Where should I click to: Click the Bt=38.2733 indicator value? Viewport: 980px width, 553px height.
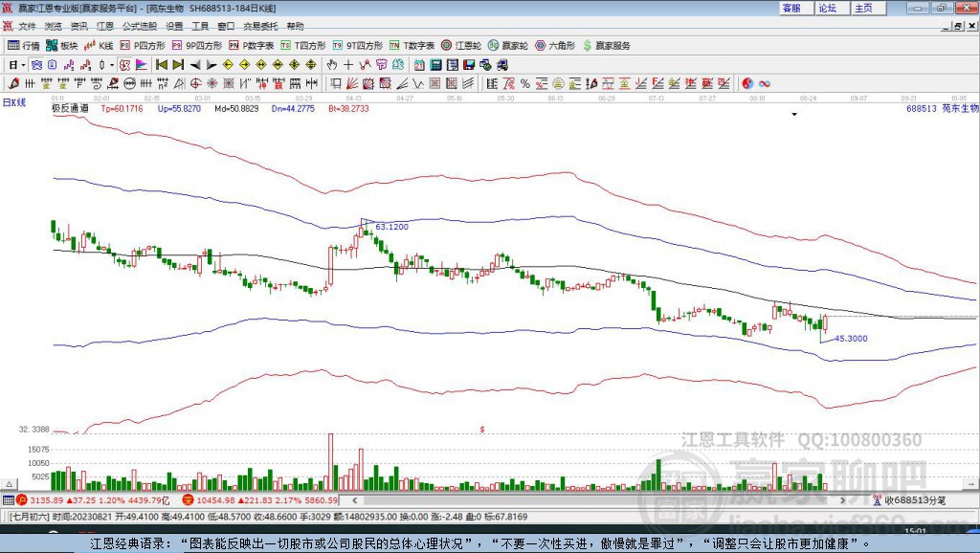pyautogui.click(x=348, y=108)
